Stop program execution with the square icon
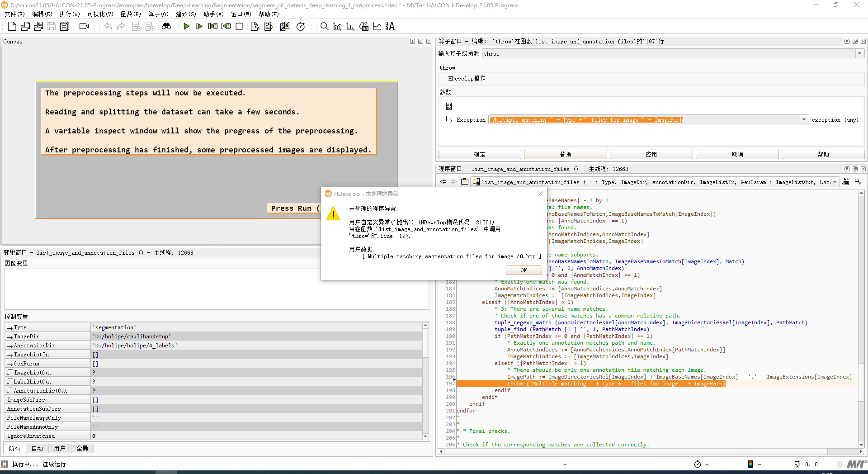Image resolution: width=868 pixels, height=474 pixels. coord(239,26)
